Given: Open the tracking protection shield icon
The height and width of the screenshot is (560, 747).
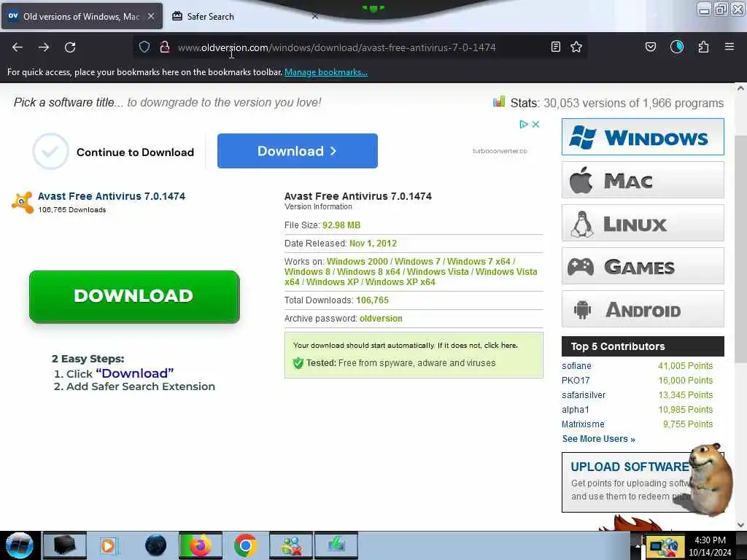Looking at the screenshot, I should (x=144, y=47).
